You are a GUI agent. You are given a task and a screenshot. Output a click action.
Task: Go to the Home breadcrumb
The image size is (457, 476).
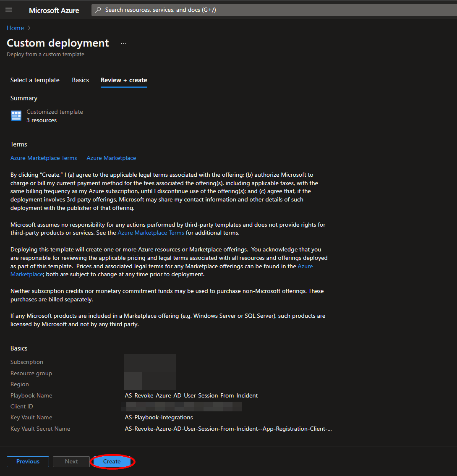[x=15, y=28]
